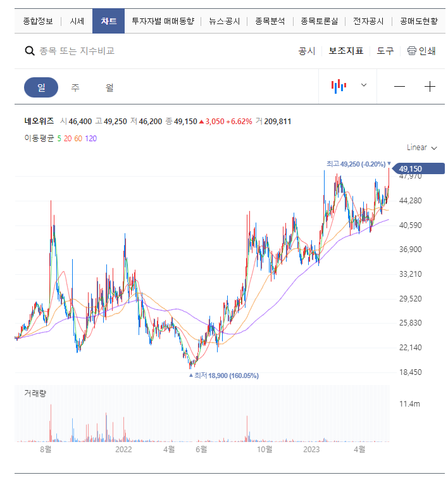
Task: Click the 6월 axis label
Action: tap(201, 450)
